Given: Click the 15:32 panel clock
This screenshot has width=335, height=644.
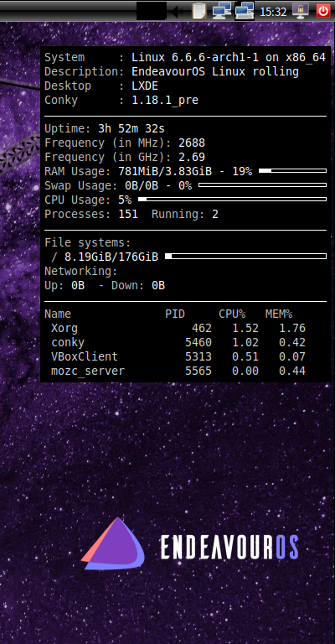Looking at the screenshot, I should click(x=273, y=12).
